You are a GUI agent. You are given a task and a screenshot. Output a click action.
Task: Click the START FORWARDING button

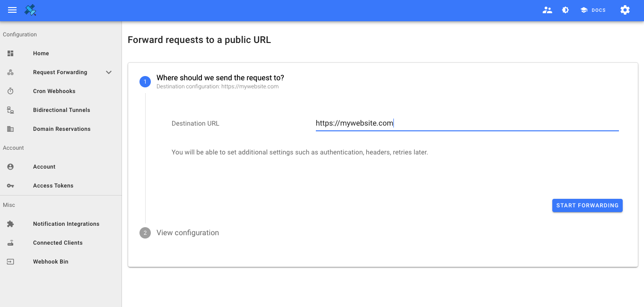coord(587,205)
